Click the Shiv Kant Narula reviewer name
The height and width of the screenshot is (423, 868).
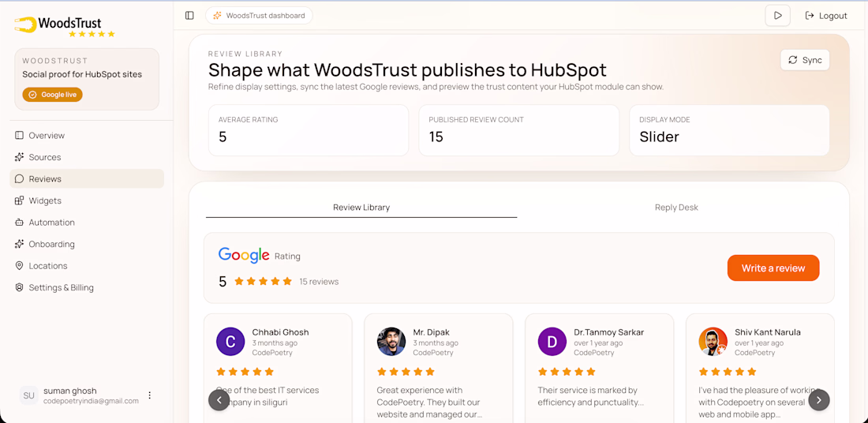[768, 332]
